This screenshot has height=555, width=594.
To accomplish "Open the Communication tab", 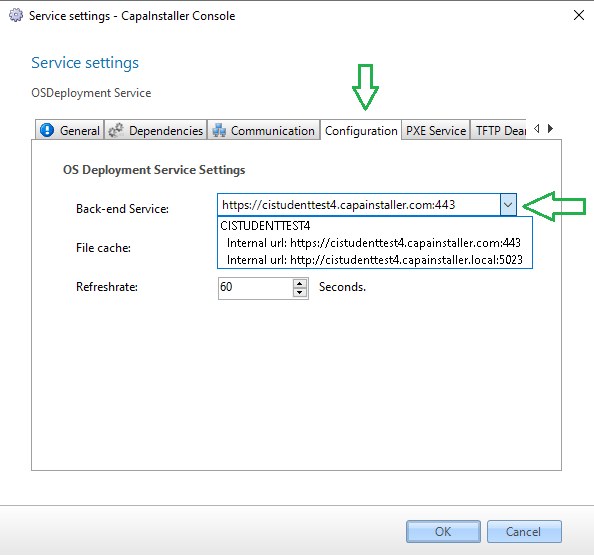I will [x=264, y=130].
